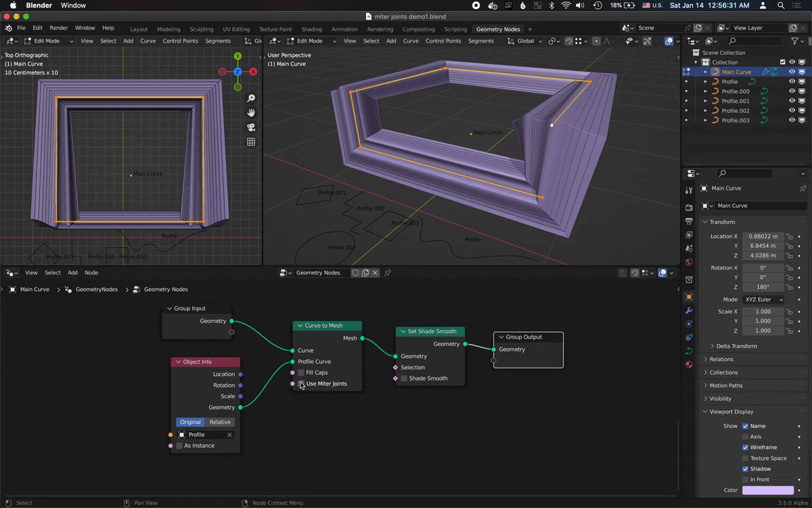Screen dimensions: 812x508
Task: Click the fake user shield icon for Geometry Nodes
Action: coord(355,272)
